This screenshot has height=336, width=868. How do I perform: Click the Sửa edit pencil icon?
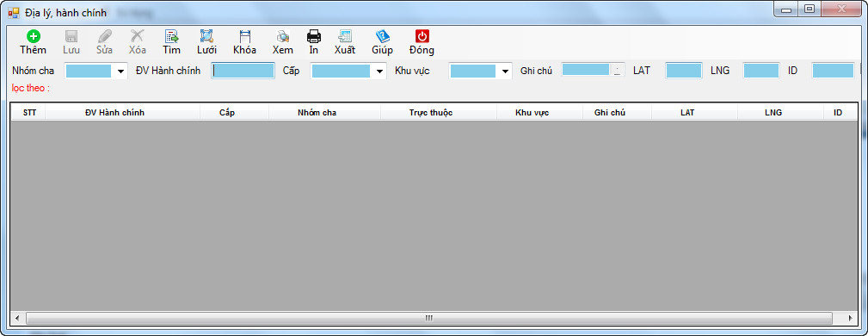[x=105, y=36]
